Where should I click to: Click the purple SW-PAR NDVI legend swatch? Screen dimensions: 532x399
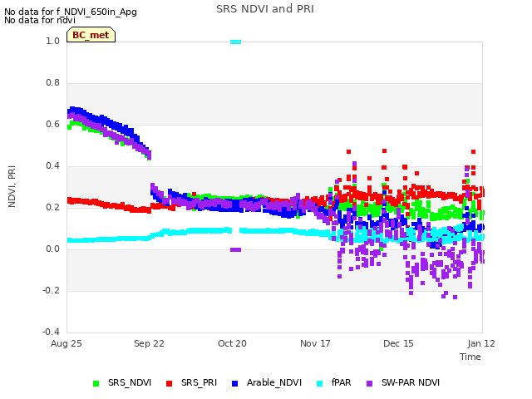coord(369,383)
